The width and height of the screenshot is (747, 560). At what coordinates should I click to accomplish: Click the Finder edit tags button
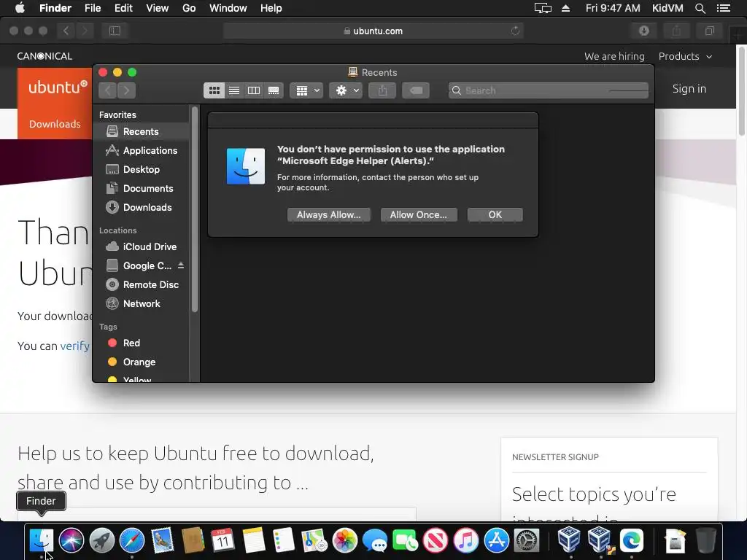pyautogui.click(x=416, y=90)
